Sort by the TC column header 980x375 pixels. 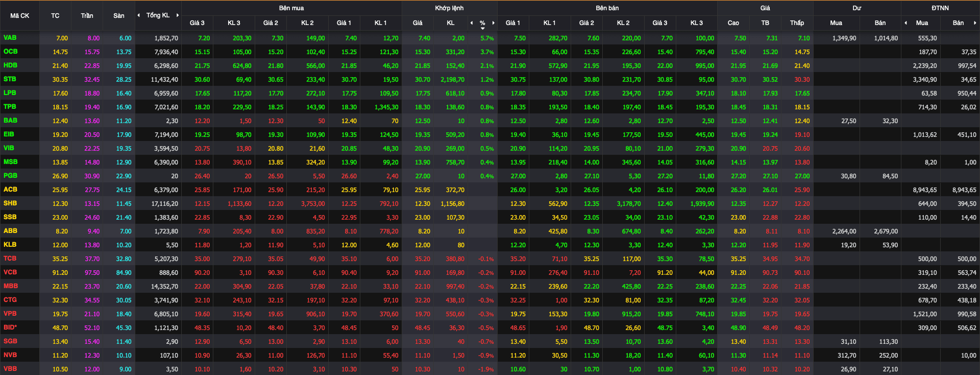pos(55,16)
